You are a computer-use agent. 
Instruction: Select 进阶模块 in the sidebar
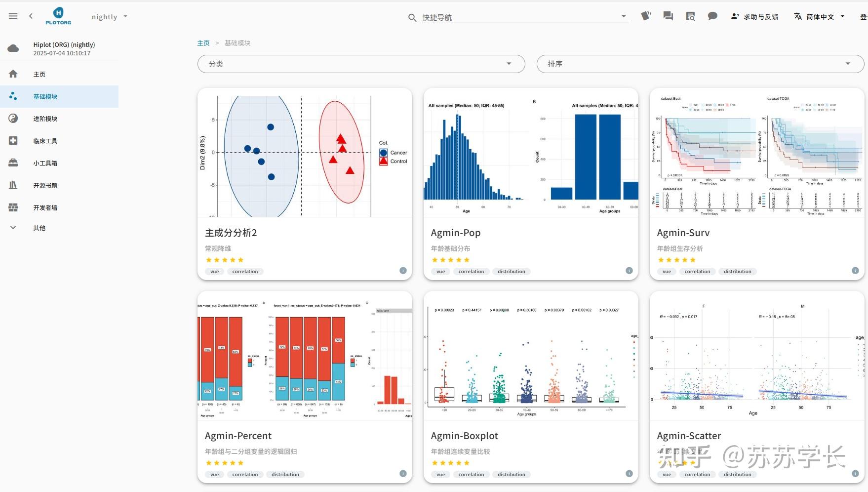click(x=59, y=119)
